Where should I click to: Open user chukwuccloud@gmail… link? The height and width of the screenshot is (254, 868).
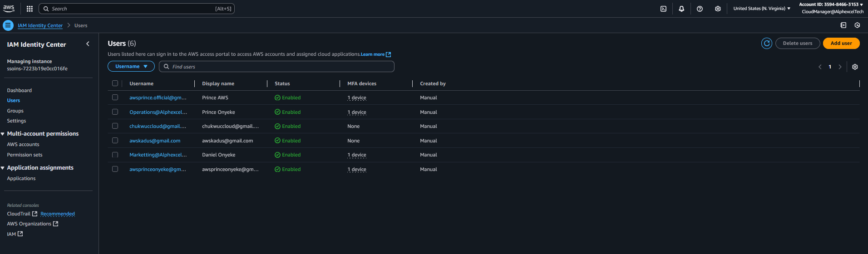[x=158, y=126]
